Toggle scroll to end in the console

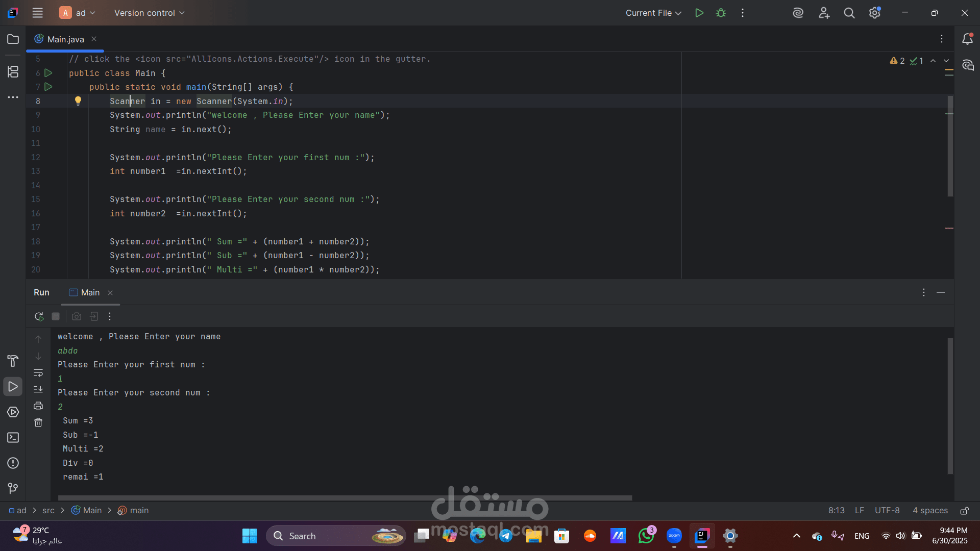point(38,389)
